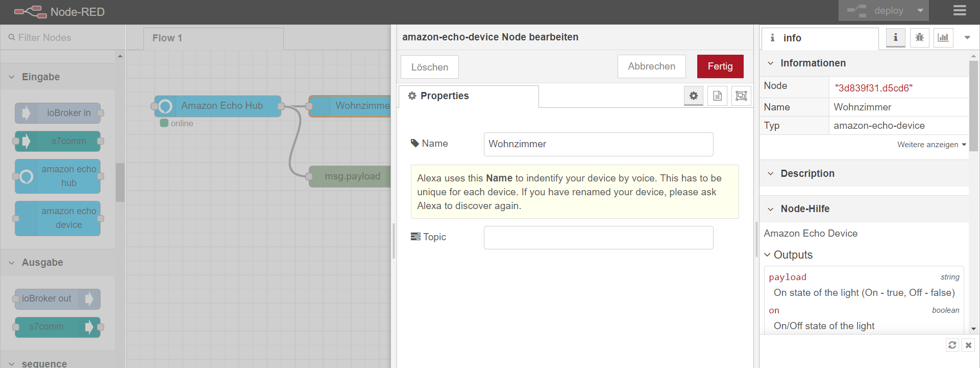Click the output port of Amazon Echo Hub
The width and height of the screenshot is (980, 368).
[281, 106]
